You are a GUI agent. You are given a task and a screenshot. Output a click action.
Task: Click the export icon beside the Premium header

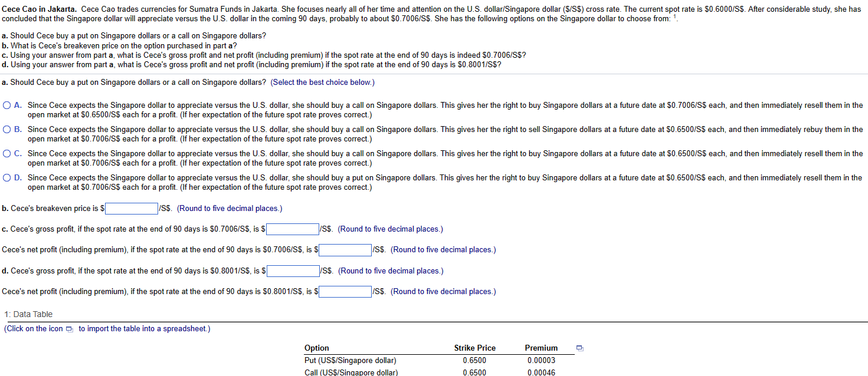[579, 348]
